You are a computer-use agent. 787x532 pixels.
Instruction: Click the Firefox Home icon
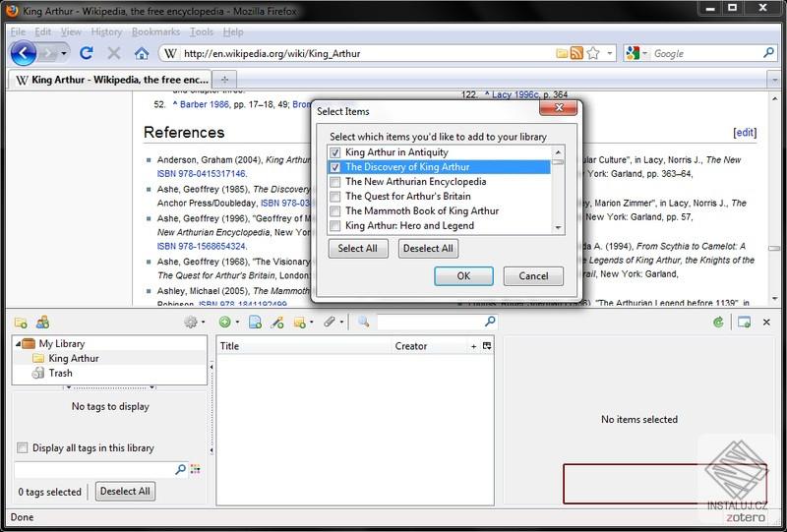pyautogui.click(x=142, y=53)
